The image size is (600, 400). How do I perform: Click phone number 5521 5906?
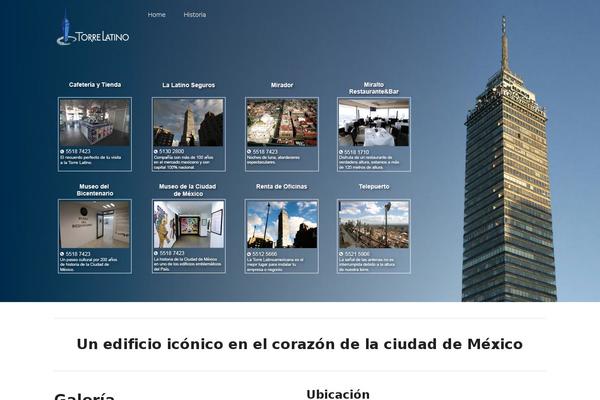tap(357, 254)
